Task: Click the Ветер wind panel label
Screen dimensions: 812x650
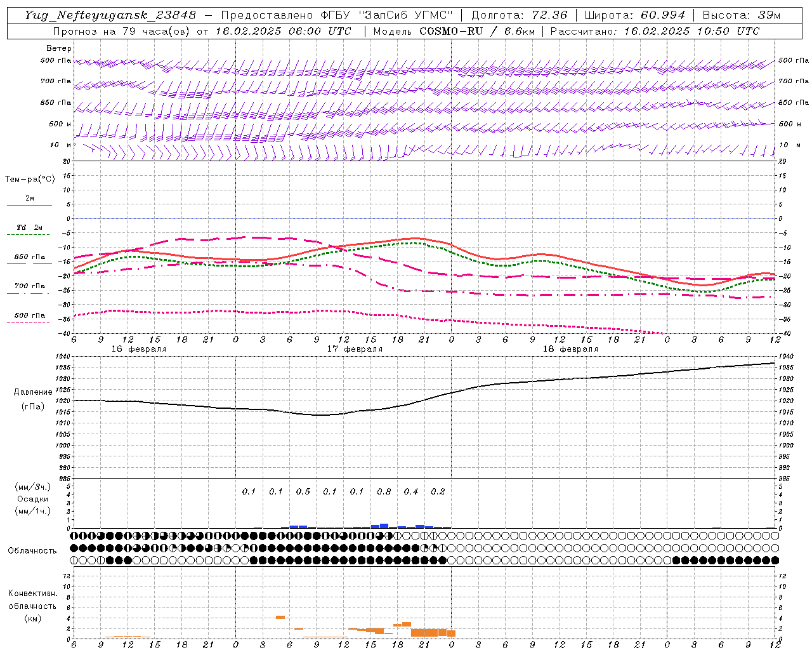Action: [59, 48]
